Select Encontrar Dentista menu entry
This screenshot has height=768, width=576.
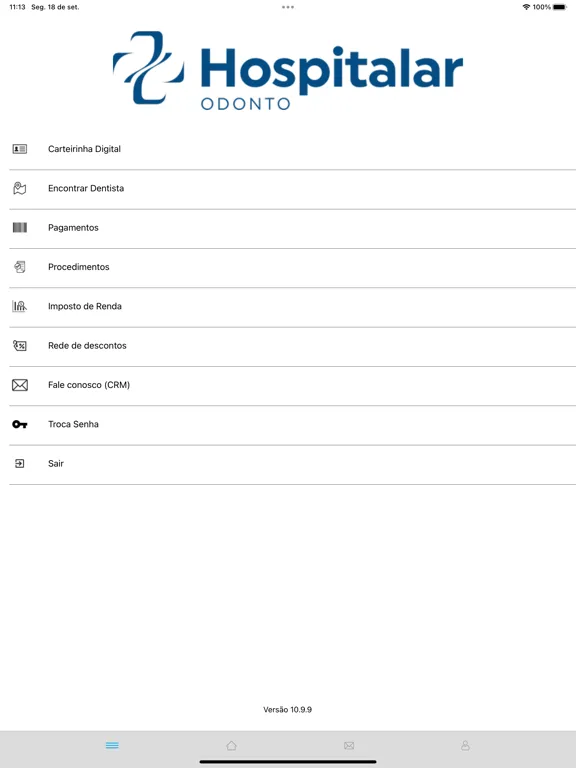click(x=292, y=189)
